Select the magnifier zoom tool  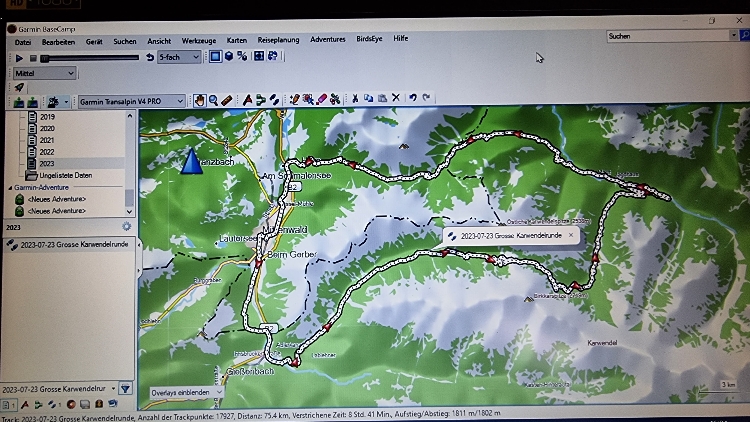pos(213,100)
